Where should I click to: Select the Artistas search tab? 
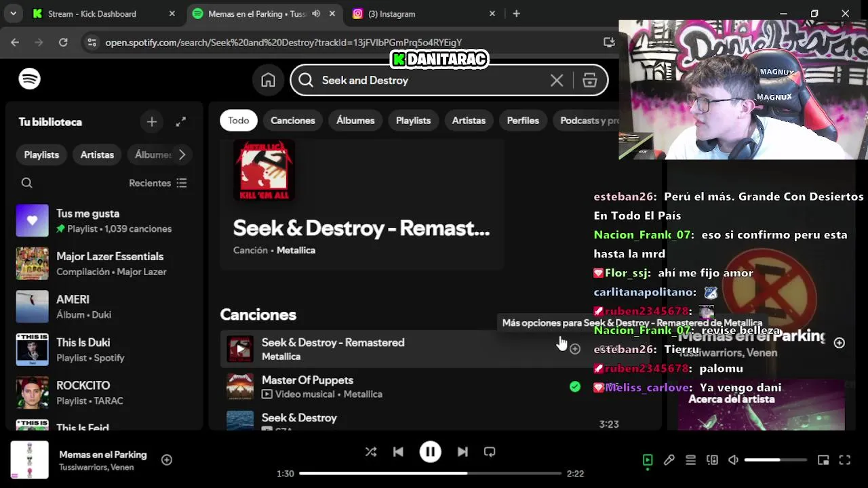(469, 121)
